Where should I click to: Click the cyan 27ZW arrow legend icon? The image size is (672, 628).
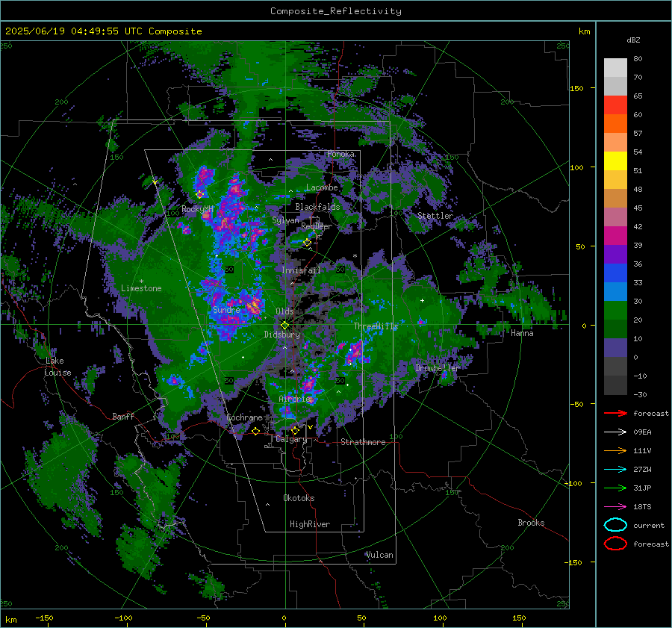click(x=615, y=470)
